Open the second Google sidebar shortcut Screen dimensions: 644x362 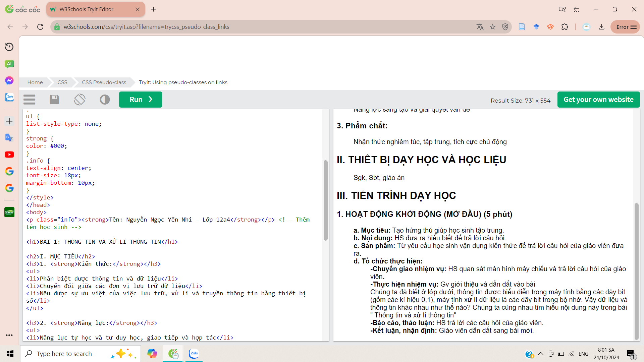(x=9, y=188)
